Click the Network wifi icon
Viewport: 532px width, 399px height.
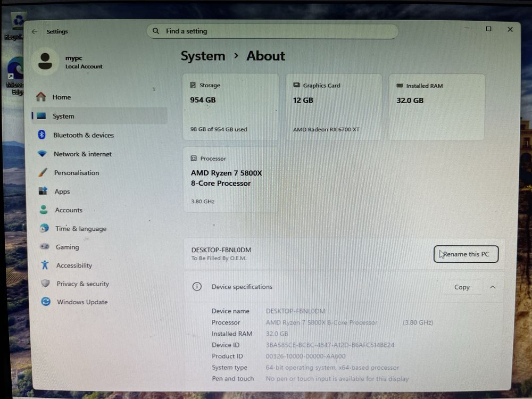coord(42,154)
